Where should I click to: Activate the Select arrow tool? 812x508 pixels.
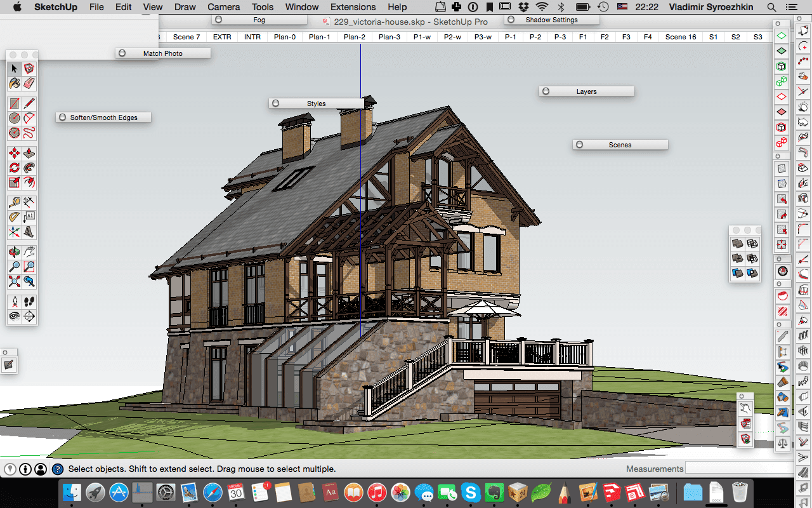click(13, 68)
